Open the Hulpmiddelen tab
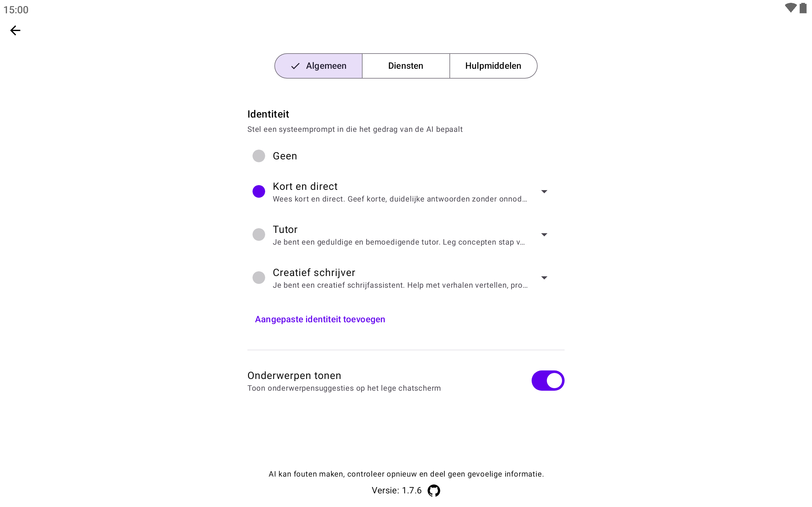Image resolution: width=812 pixels, height=507 pixels. point(493,66)
